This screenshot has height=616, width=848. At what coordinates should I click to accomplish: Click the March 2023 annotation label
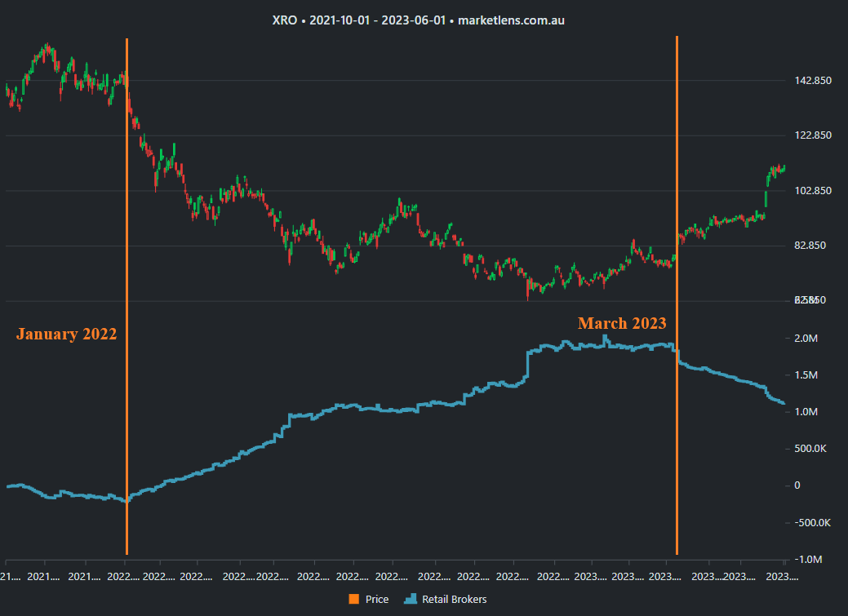[622, 323]
